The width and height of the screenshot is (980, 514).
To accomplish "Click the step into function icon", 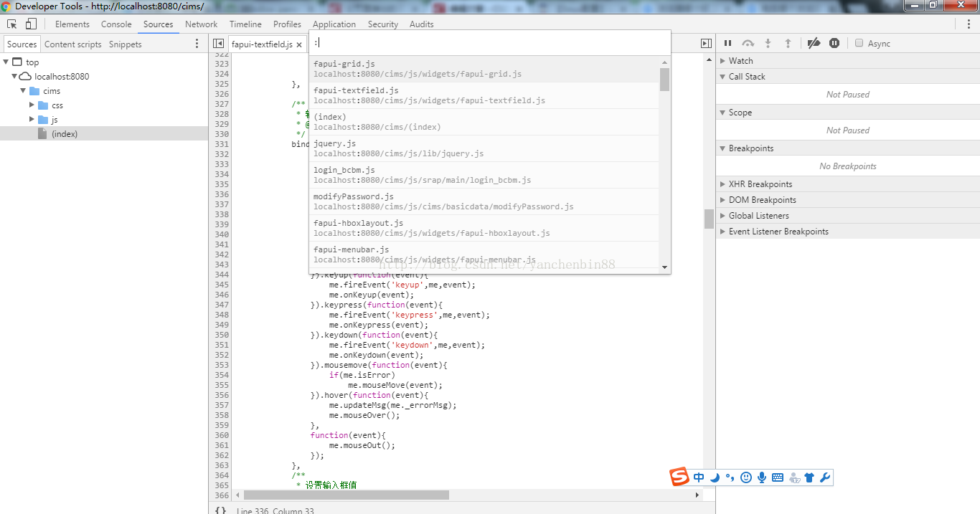I will click(768, 43).
